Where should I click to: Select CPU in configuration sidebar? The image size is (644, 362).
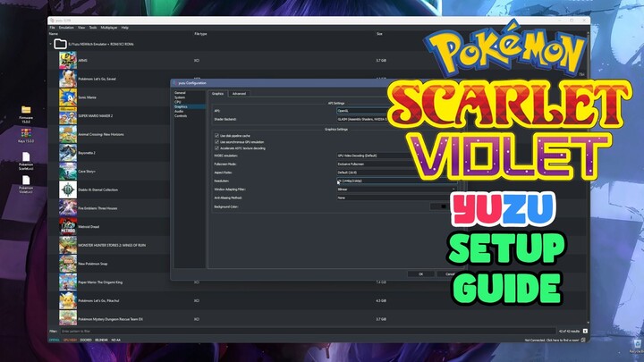(x=178, y=102)
